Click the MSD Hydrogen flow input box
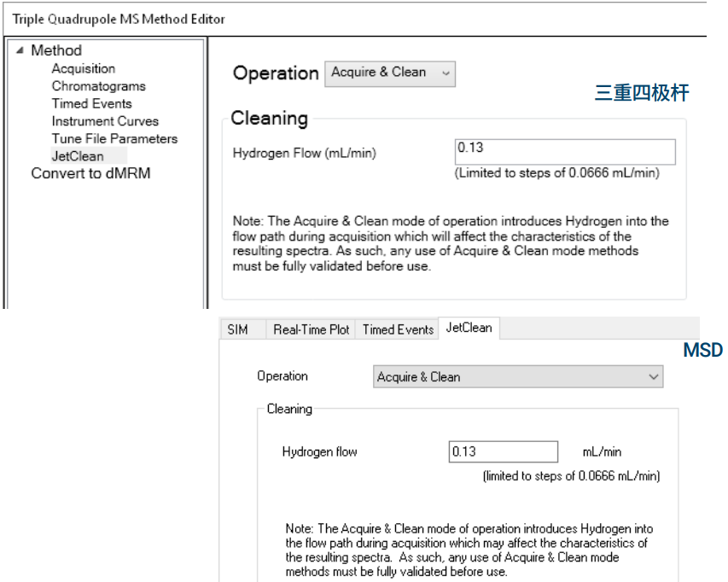This screenshot has height=582, width=728. 504,451
